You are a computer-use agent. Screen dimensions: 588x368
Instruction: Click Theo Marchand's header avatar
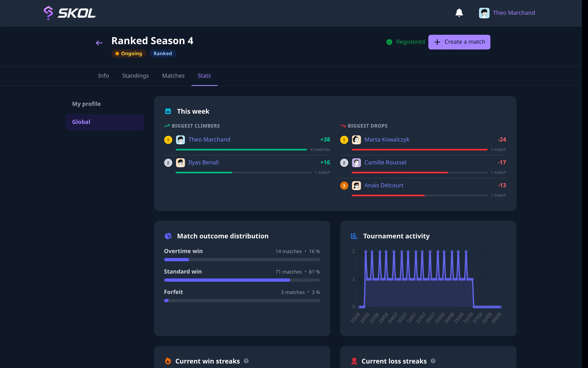pyautogui.click(x=484, y=13)
